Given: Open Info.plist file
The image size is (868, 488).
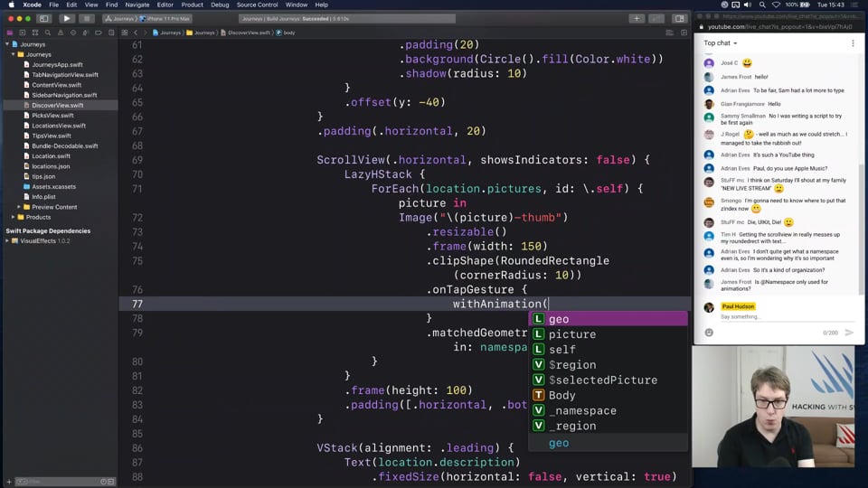Looking at the screenshot, I should tap(43, 196).
